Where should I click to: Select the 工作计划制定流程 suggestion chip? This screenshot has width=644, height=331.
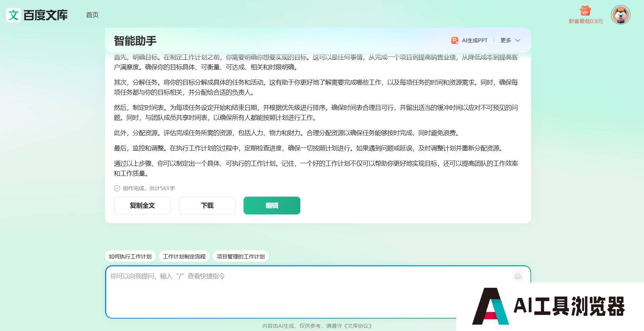coord(184,256)
